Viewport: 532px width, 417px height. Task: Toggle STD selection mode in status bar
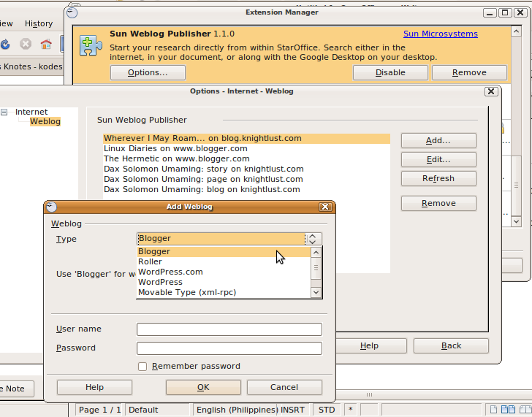pyautogui.click(x=327, y=410)
